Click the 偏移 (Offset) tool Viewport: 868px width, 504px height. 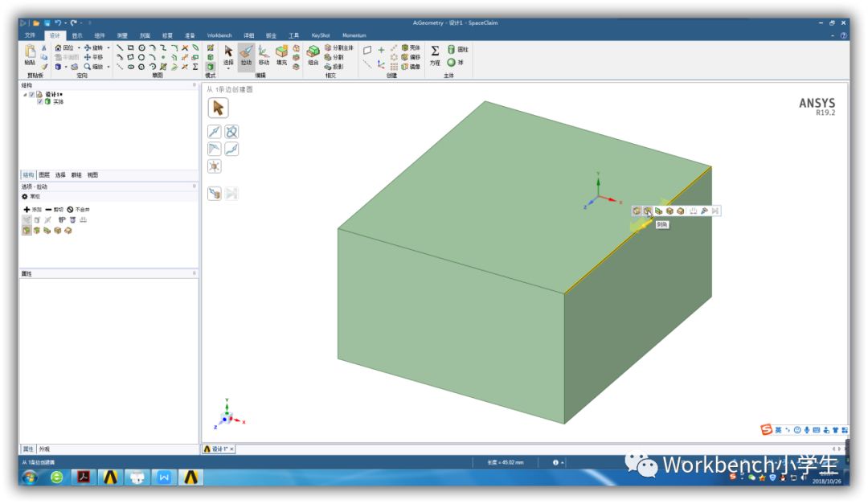[411, 57]
